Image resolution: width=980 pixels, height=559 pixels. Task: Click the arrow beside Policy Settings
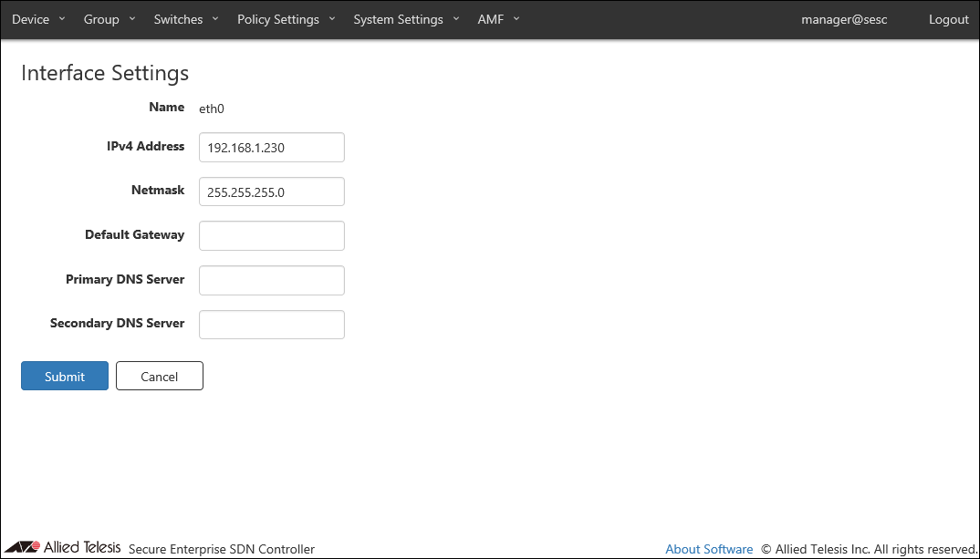click(332, 19)
